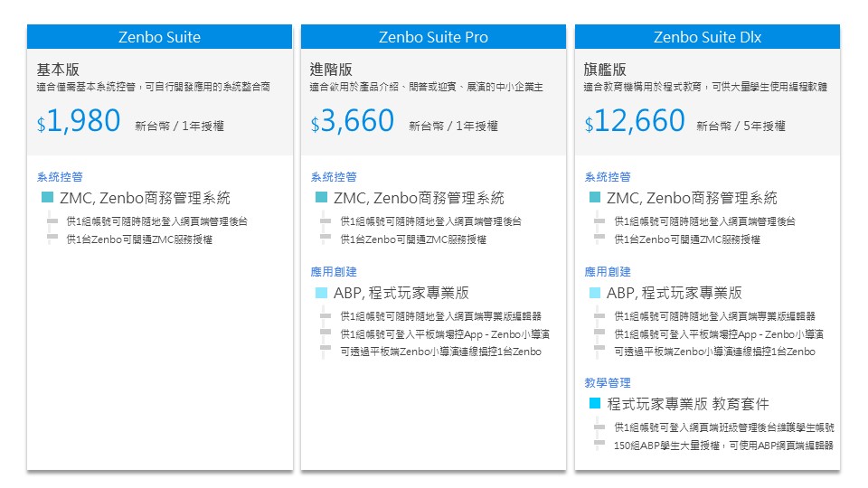Click the light blue ABP square icon in Suite Pro card
Image resolution: width=868 pixels, height=488 pixels.
pos(321,293)
